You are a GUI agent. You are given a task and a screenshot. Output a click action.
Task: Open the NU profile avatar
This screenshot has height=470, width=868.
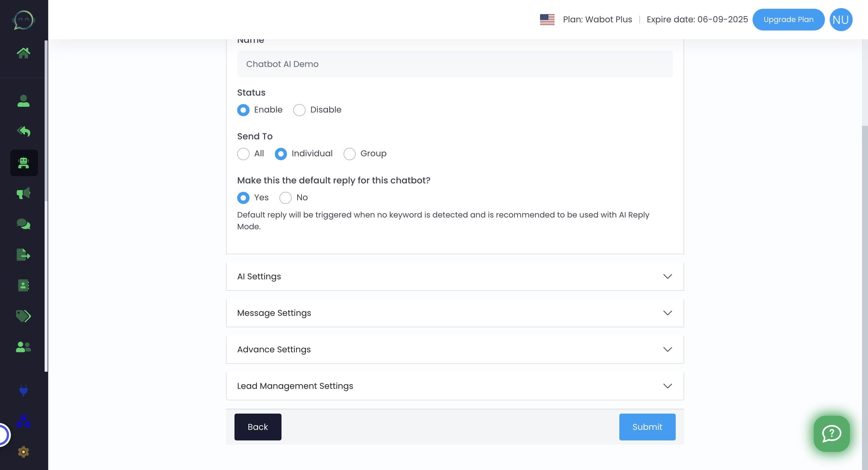point(841,20)
